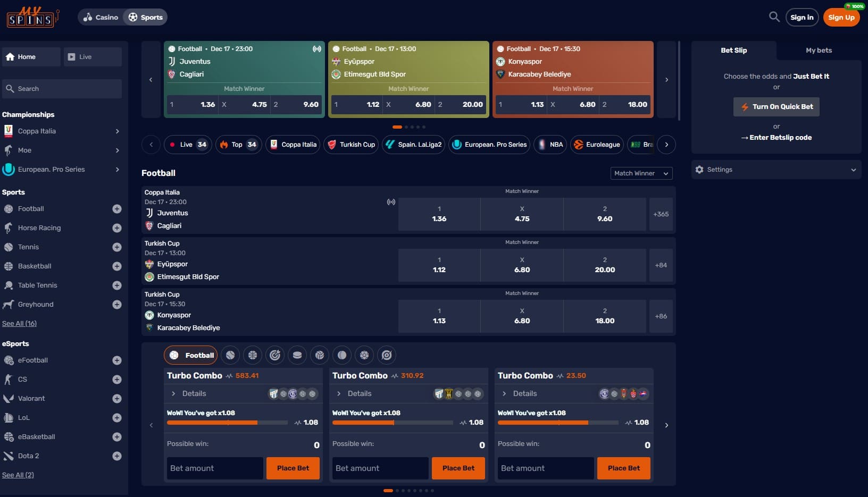Click the search magnifier icon in header
The image size is (868, 497).
tap(774, 17)
